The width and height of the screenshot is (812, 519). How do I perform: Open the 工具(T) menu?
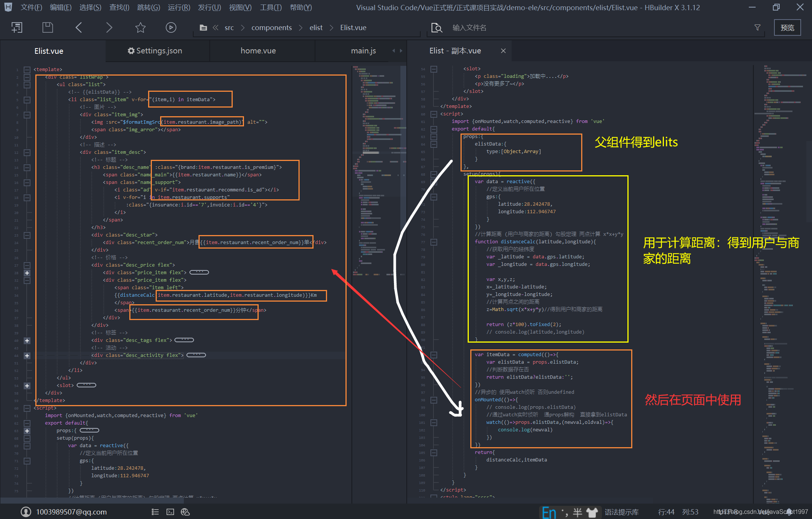click(271, 7)
